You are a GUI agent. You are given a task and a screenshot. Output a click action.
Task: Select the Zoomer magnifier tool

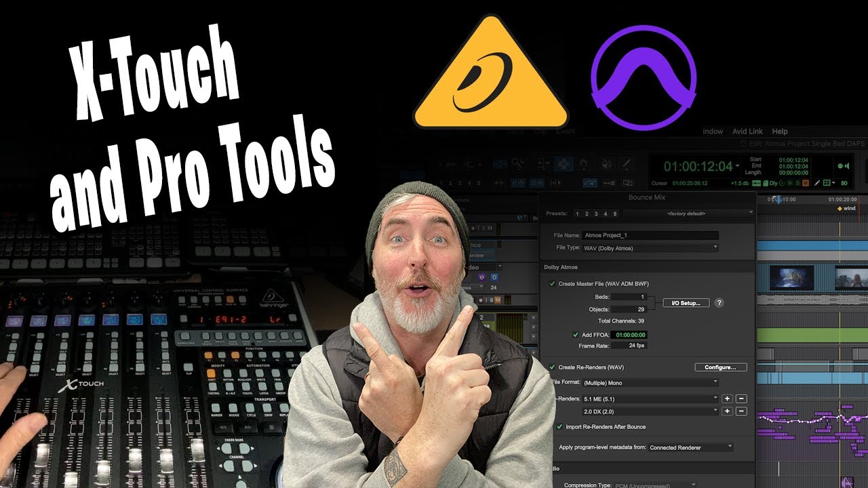point(519,163)
